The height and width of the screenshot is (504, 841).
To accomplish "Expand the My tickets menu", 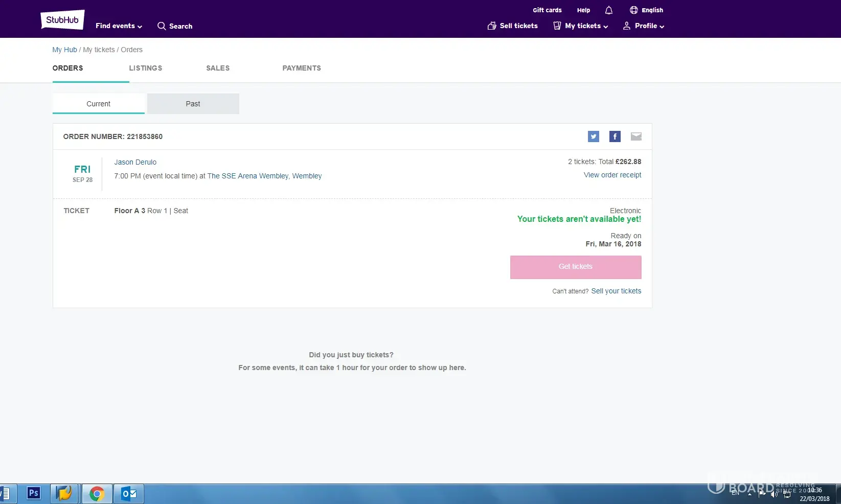I will (x=581, y=26).
